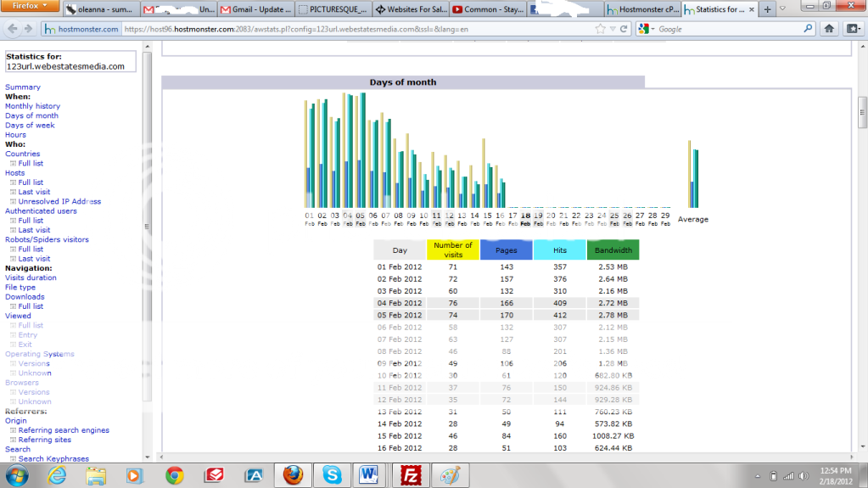Open the Summary link
This screenshot has height=488, width=868.
coord(23,87)
